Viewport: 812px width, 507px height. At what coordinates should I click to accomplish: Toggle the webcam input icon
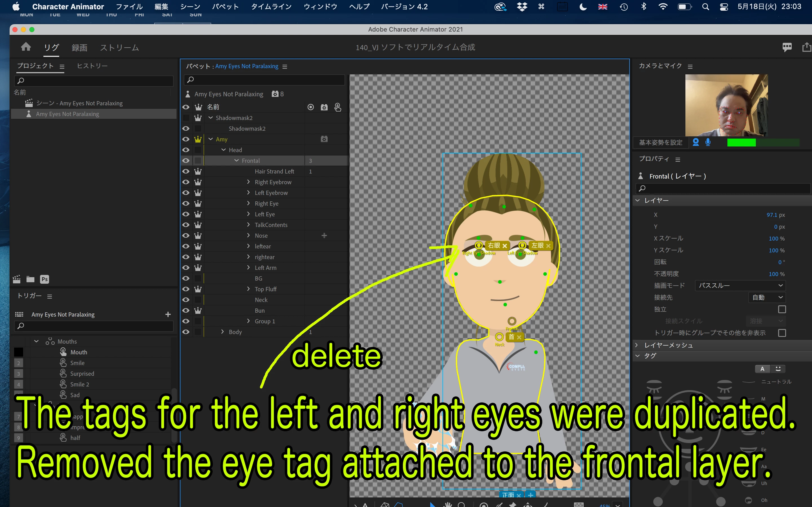click(x=696, y=142)
